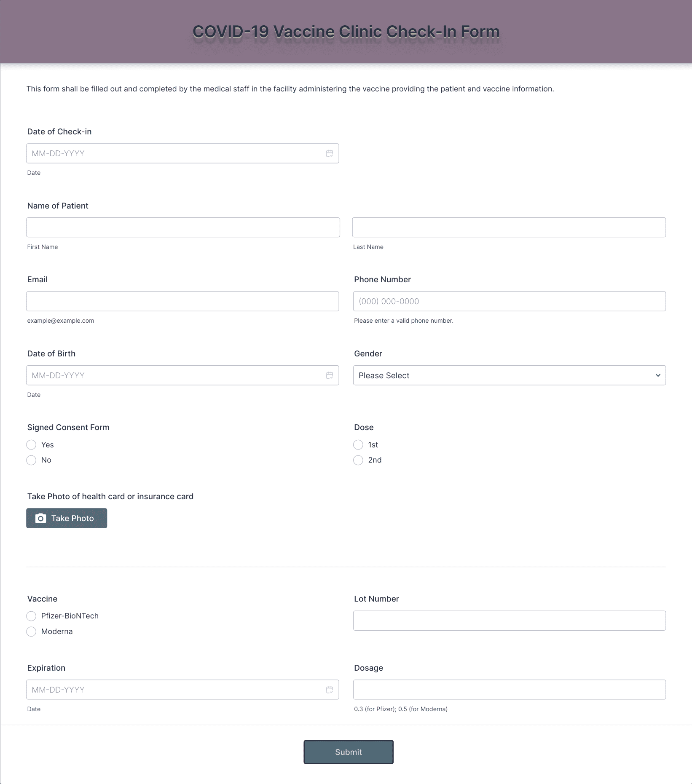This screenshot has height=784, width=692.
Task: Open calendar picker for Expiration date
Action: (x=330, y=690)
